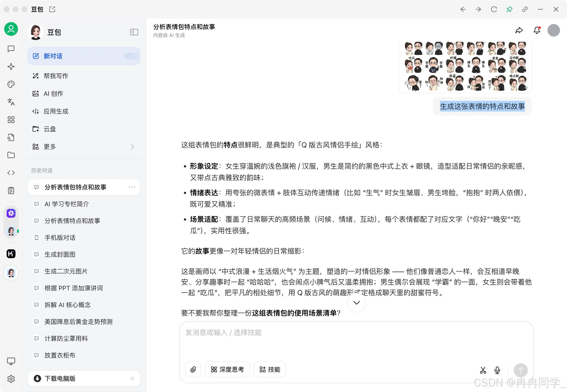Open the code tool in left sidebar

11,173
